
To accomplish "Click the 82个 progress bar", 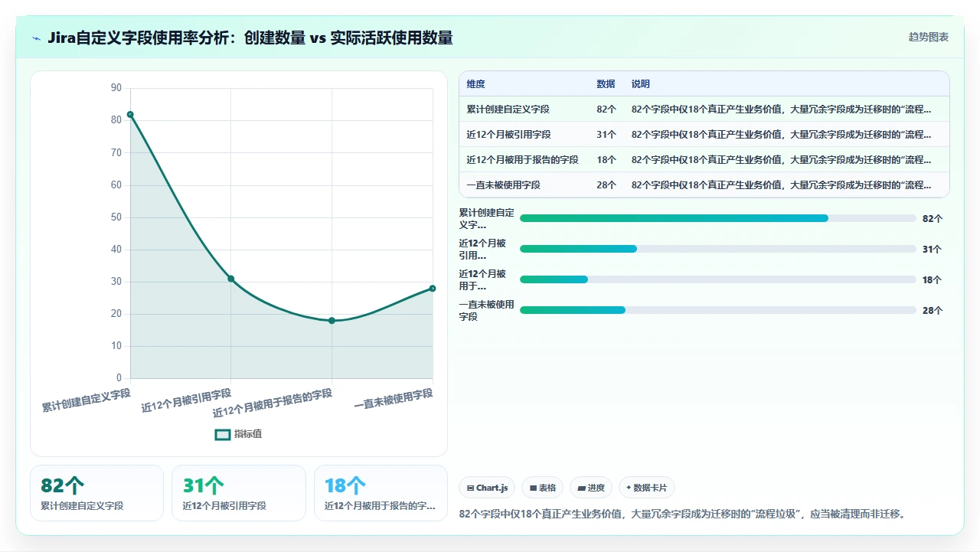I will 718,218.
